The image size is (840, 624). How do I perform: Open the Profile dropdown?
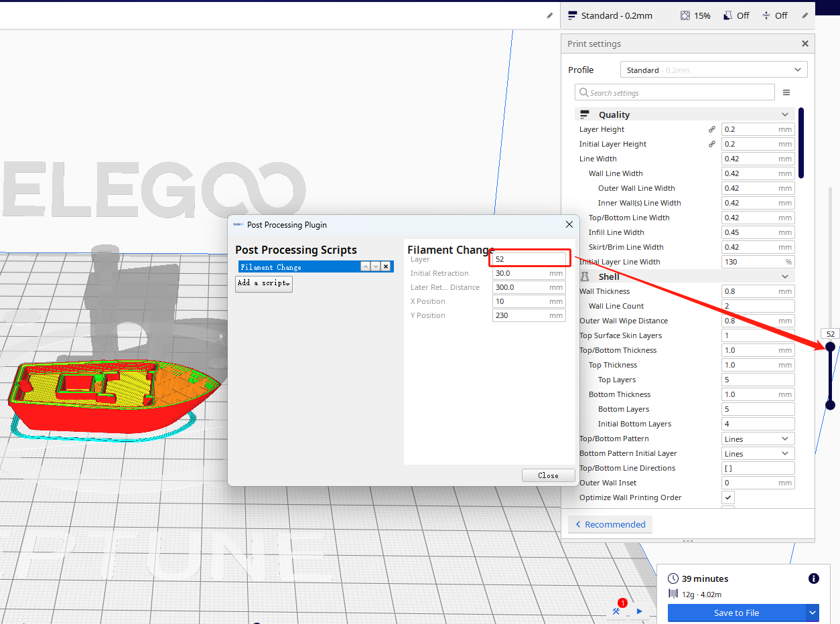713,70
